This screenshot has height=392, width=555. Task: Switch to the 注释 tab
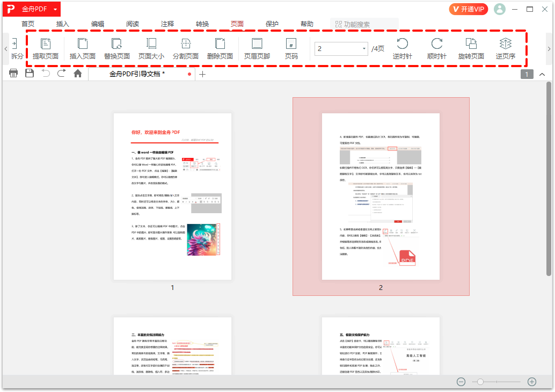pos(167,24)
